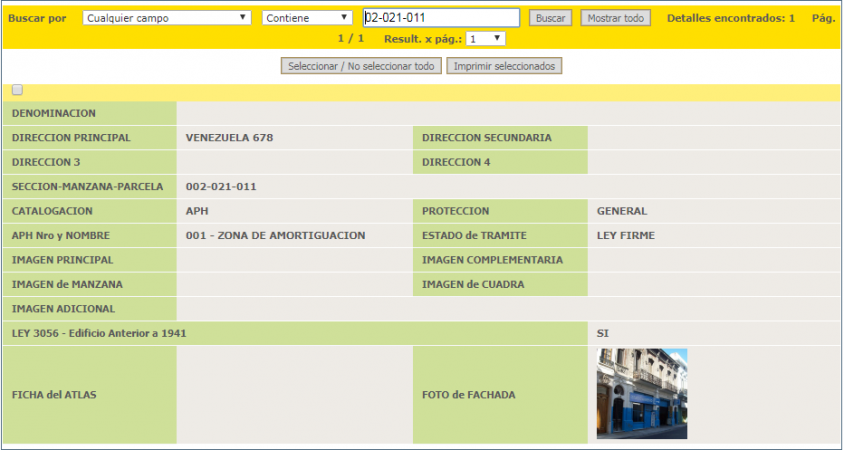Select the '002-021-011' parcel value

[x=221, y=187]
